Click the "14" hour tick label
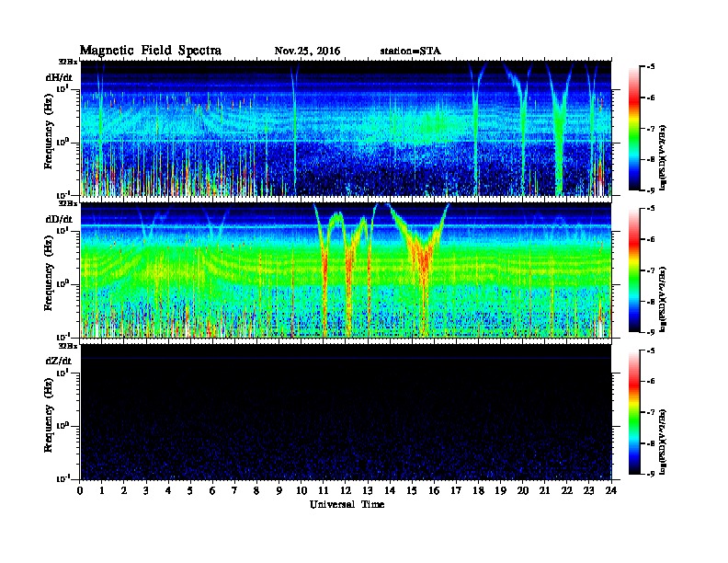This screenshot has height=563, width=728. tap(390, 491)
